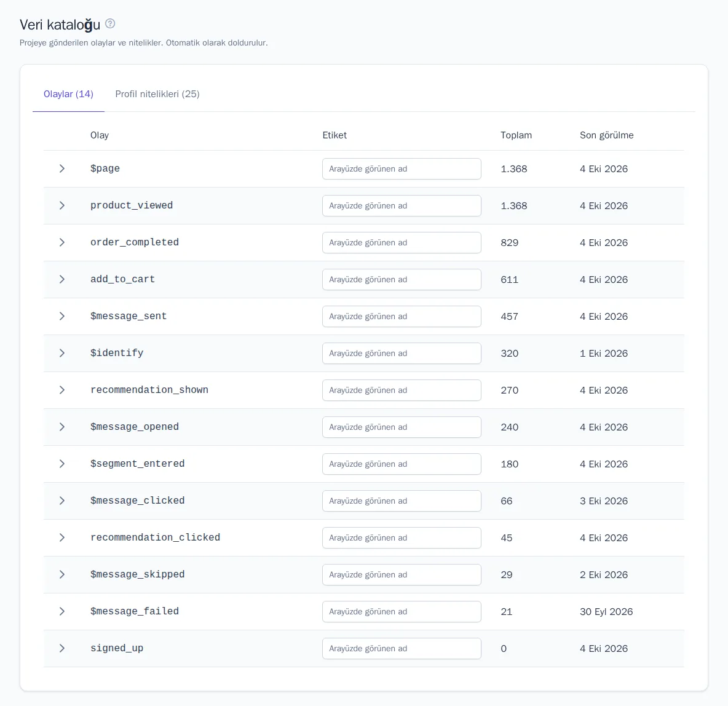Expand the $identify event chevron
The height and width of the screenshot is (706, 728).
click(61, 353)
